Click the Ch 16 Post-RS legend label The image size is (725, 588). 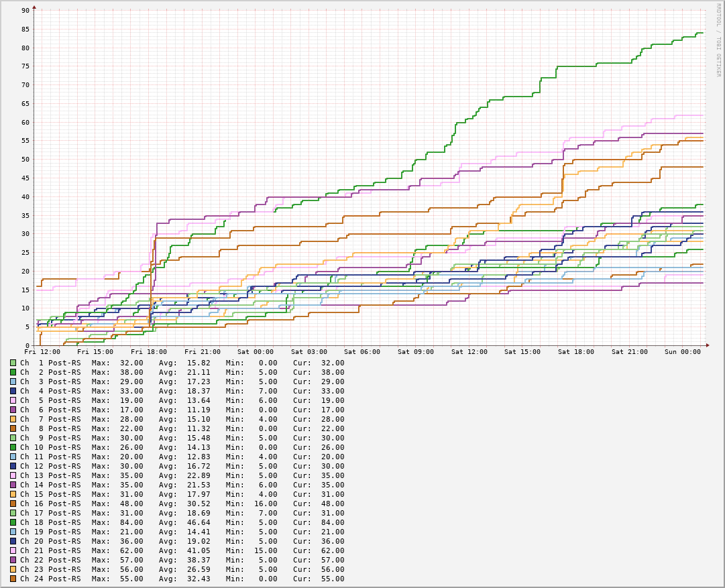point(50,504)
